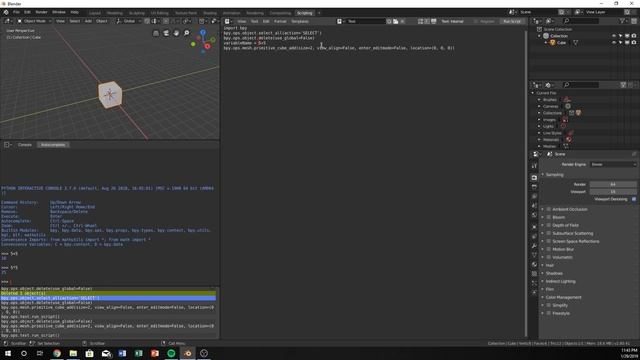640x360 pixels.
Task: Toggle visibility eye for Cube object
Action: click(614, 42)
